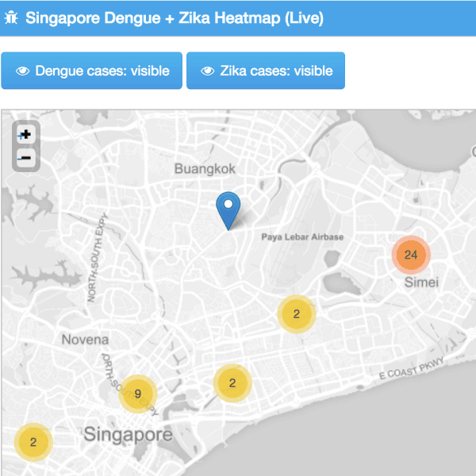The width and height of the screenshot is (476, 476).
Task: Toggle Dengue cases visibility
Action: click(x=92, y=71)
